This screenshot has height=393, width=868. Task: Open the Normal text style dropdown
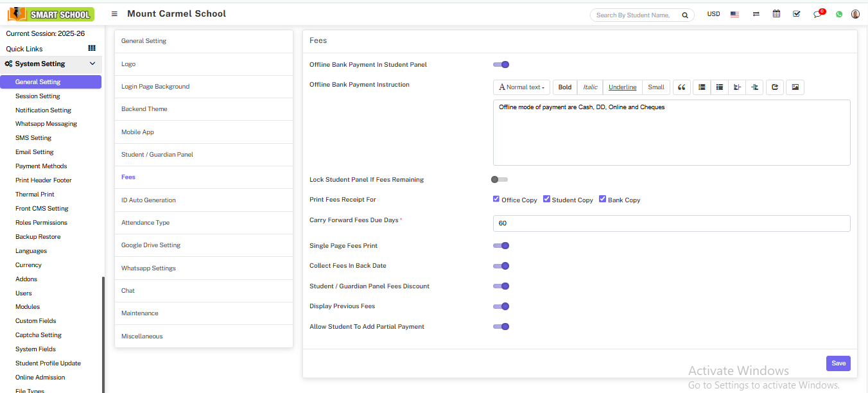pos(521,87)
